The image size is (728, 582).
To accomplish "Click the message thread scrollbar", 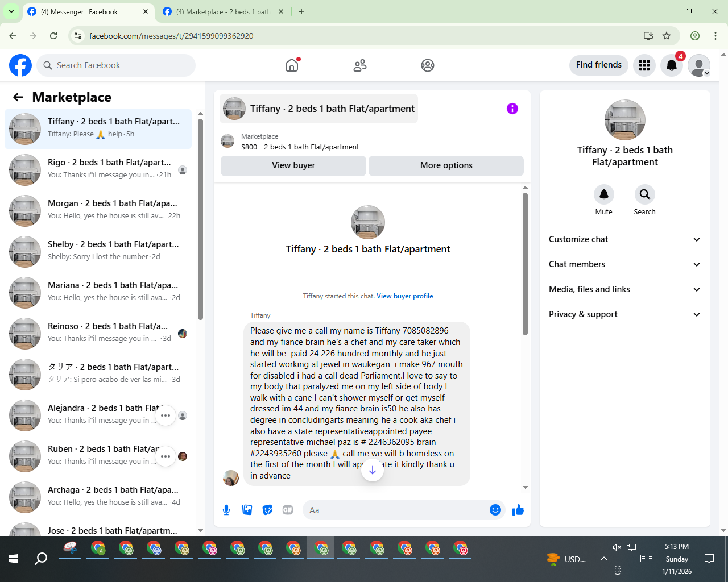I will [x=525, y=264].
